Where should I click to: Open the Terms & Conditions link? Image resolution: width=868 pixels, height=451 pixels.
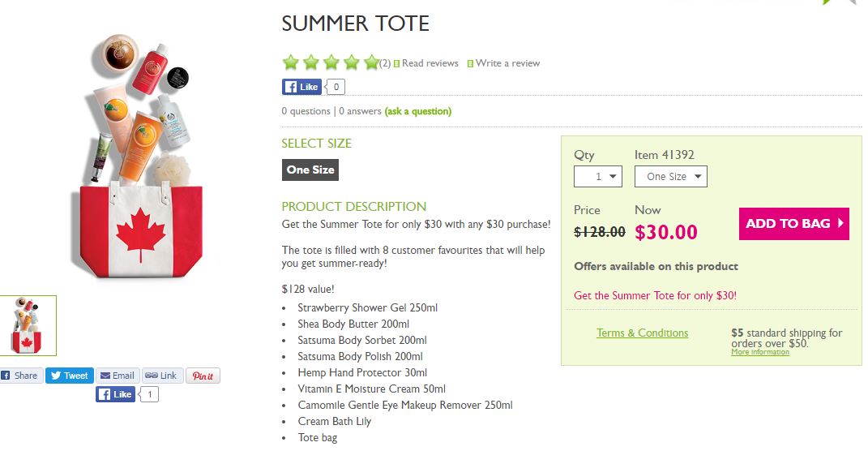point(642,333)
